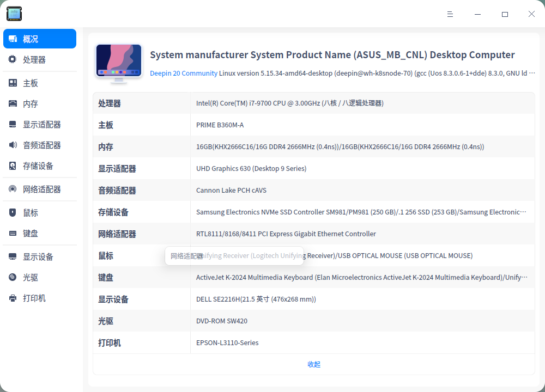The width and height of the screenshot is (545, 392).
Task: Open 音频适配器 sidebar entry
Action: tap(40, 145)
